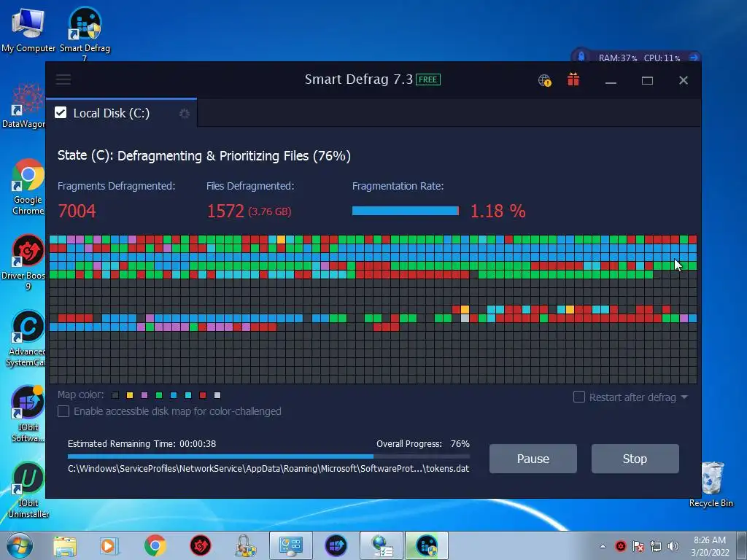
Task: Open the red gift box offer
Action: tap(573, 79)
